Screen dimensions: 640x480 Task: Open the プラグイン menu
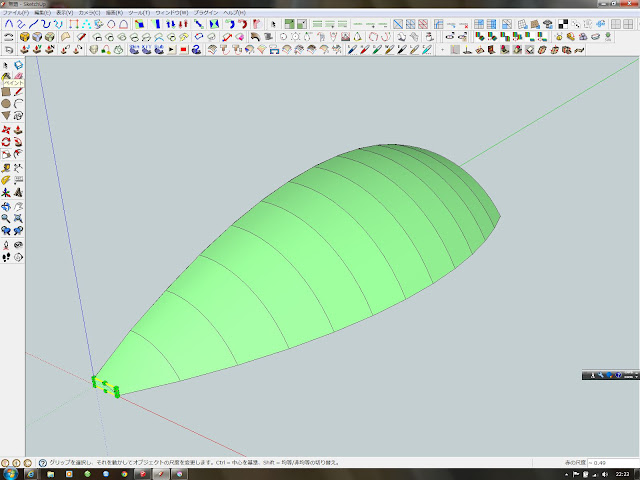205,13
